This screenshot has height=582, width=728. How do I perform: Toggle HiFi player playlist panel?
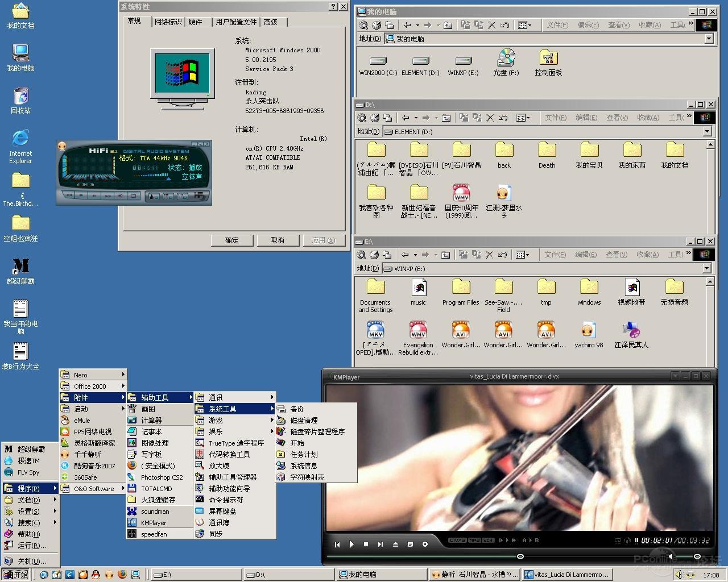168,196
